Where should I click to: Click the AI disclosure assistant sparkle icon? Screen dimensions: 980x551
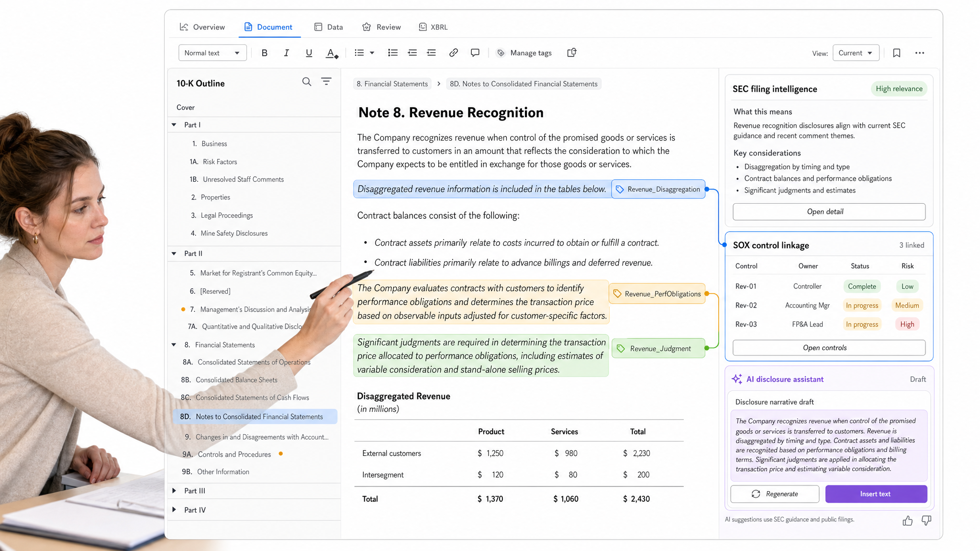737,379
